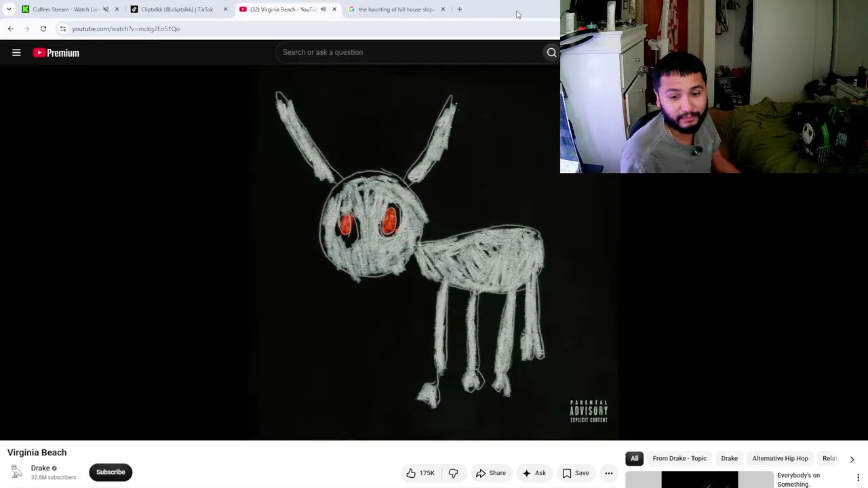This screenshot has width=868, height=488.
Task: Reload the current page
Action: coord(43,28)
